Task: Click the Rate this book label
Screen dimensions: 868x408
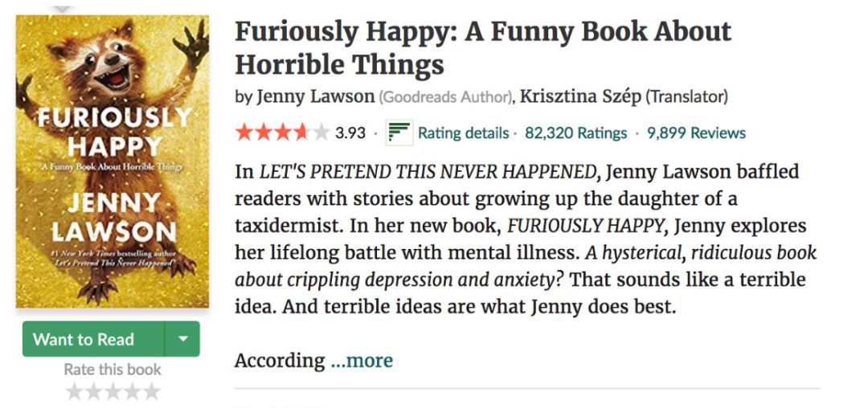Action: 113,369
